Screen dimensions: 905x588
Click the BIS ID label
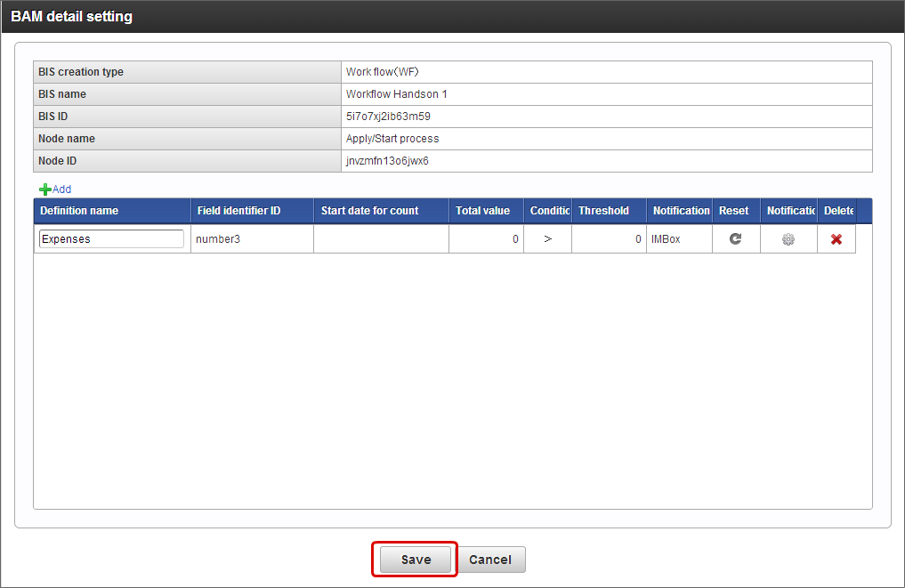coord(53,117)
